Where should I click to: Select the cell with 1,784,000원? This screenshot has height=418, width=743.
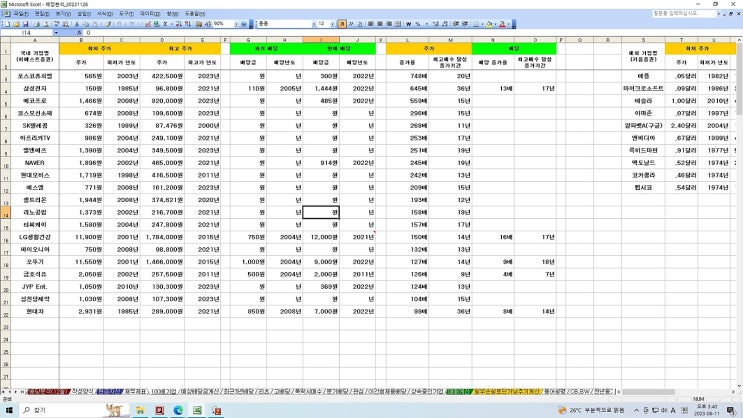tap(164, 237)
